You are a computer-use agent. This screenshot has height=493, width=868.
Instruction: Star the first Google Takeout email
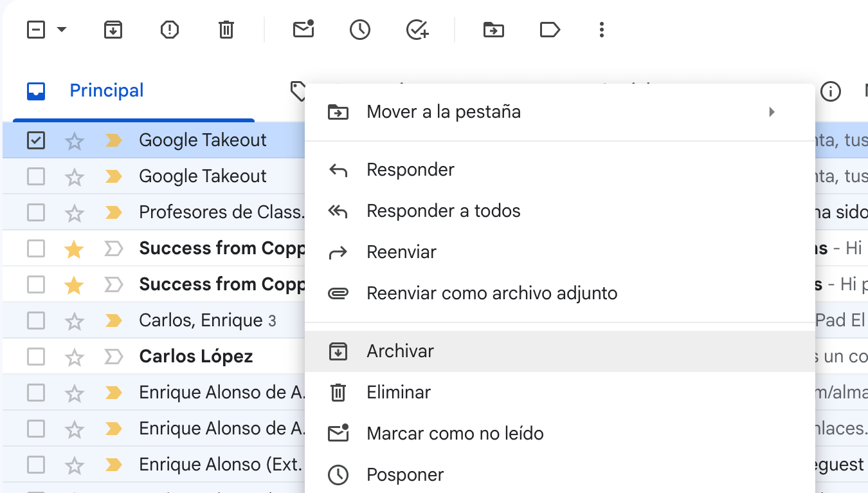coord(75,141)
